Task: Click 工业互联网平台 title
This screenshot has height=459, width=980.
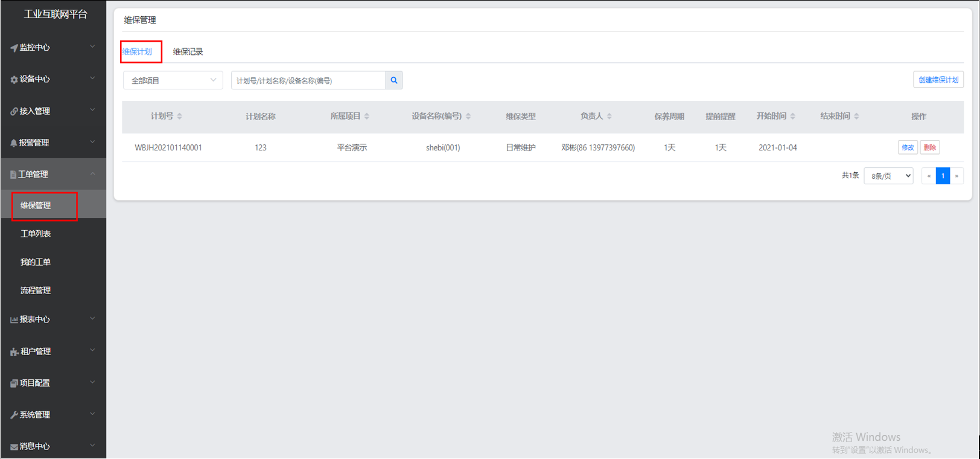Action: [56, 14]
